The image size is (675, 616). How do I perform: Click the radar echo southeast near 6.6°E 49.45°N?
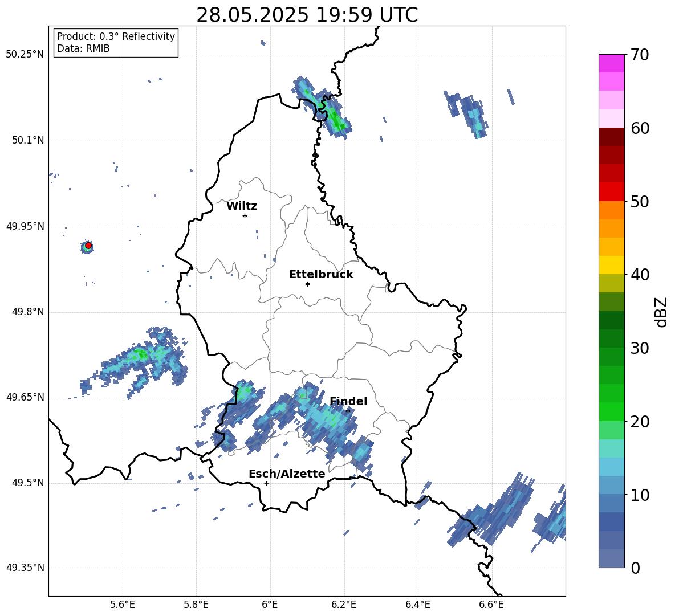pos(491,510)
